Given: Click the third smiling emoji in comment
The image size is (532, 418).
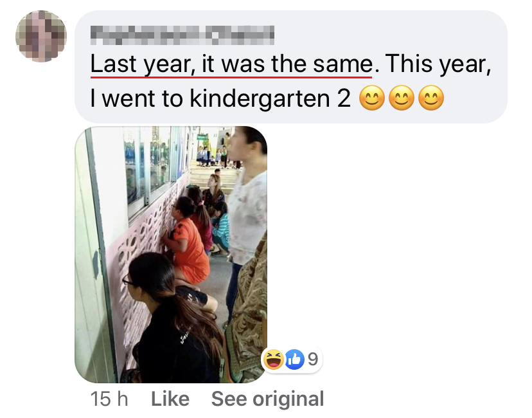Looking at the screenshot, I should click(431, 98).
